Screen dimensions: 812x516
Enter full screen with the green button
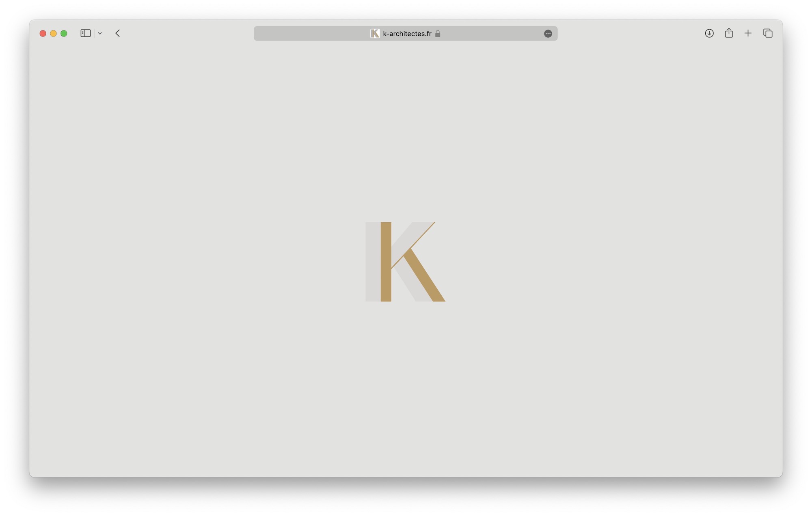click(x=64, y=33)
